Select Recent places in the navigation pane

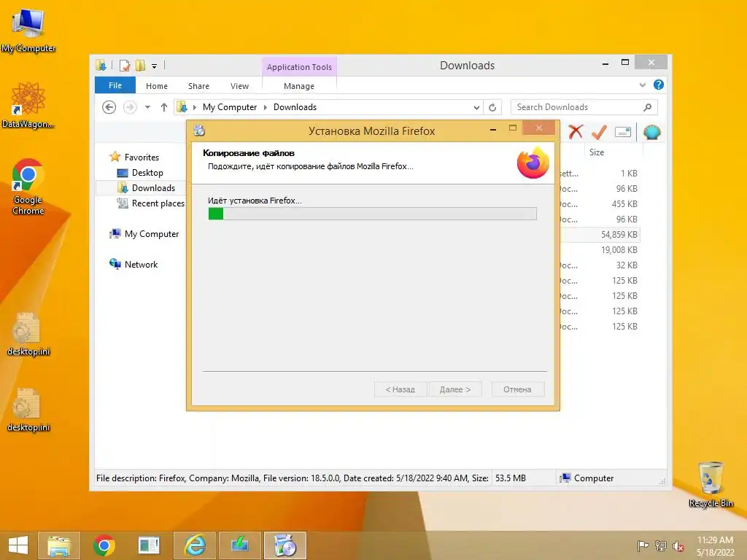158,203
